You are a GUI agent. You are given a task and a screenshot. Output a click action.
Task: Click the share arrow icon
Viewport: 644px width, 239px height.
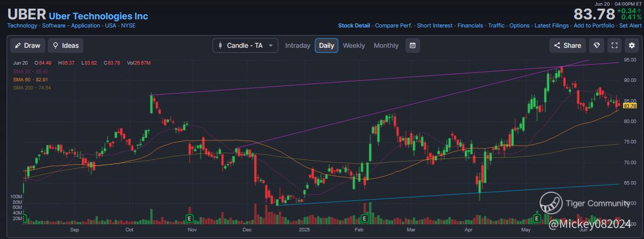557,45
